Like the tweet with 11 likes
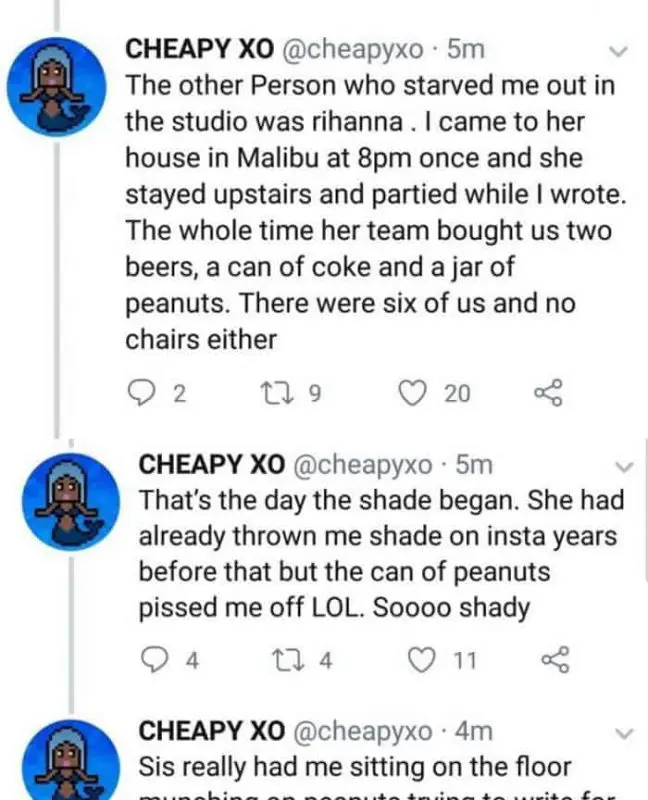 point(423,660)
